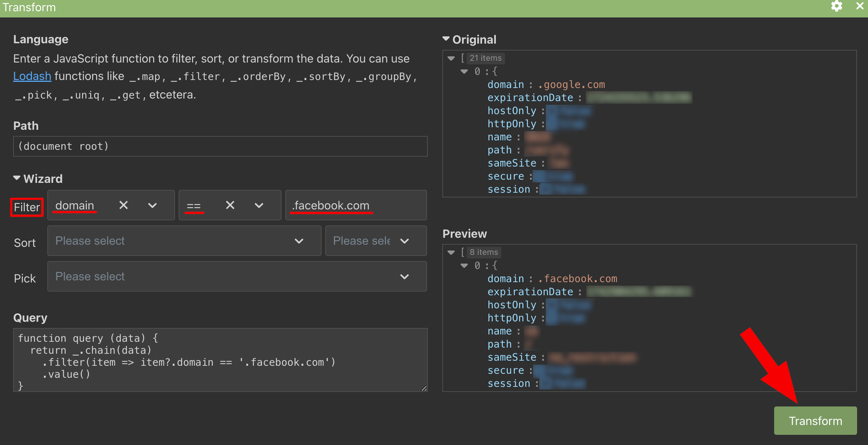Image resolution: width=868 pixels, height=445 pixels.
Task: Click the session key in Preview
Action: (x=509, y=383)
